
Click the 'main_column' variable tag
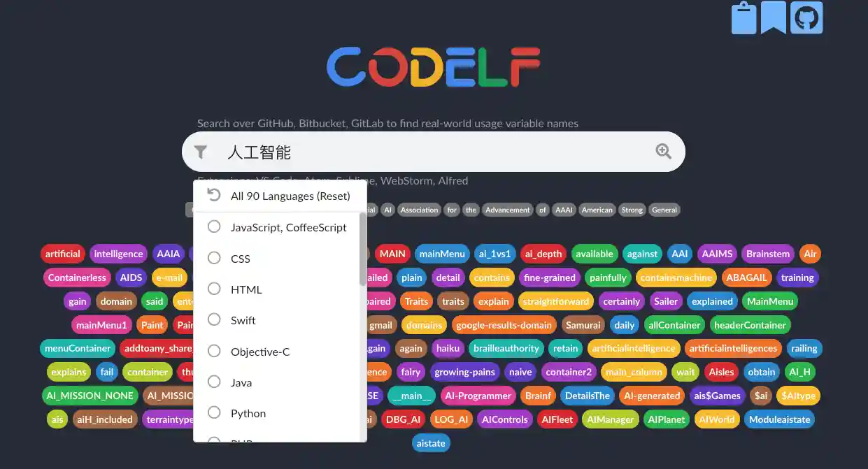pyautogui.click(x=634, y=372)
